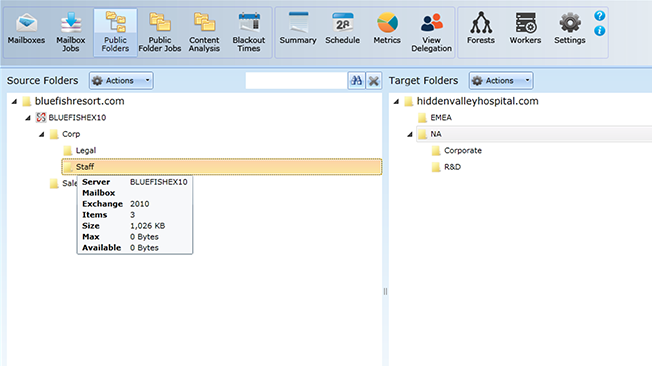Open Workers page

[x=526, y=29]
